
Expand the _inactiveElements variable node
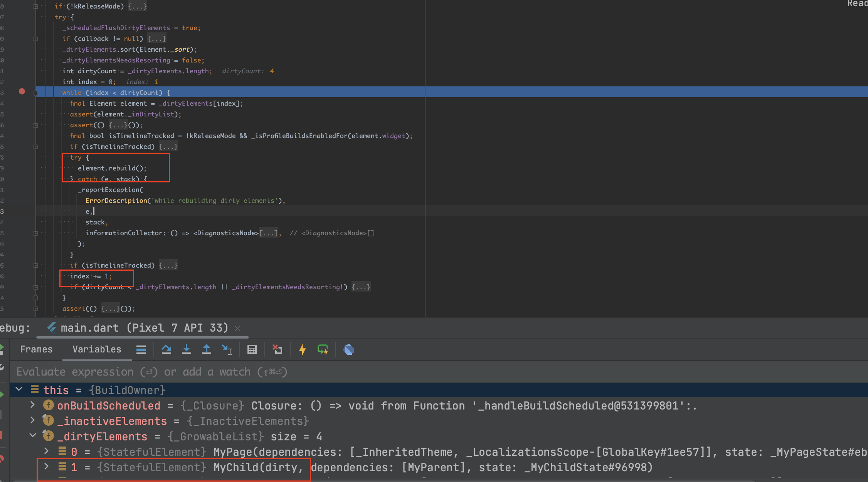(x=32, y=420)
